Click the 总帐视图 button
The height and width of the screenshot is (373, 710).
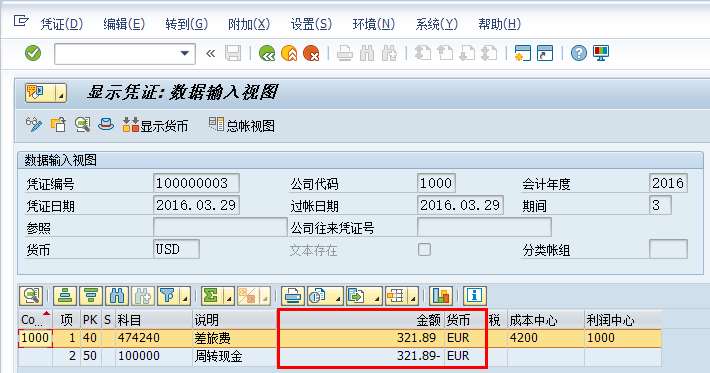coord(241,125)
